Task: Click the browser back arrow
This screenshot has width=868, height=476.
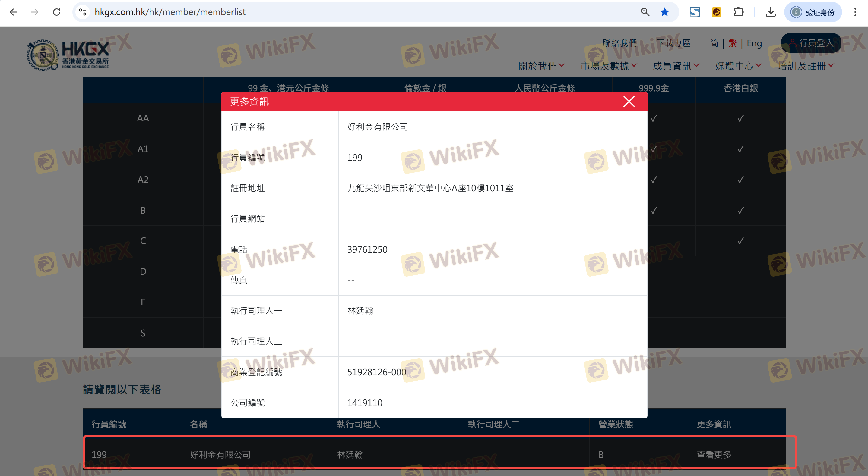Action: (14, 12)
